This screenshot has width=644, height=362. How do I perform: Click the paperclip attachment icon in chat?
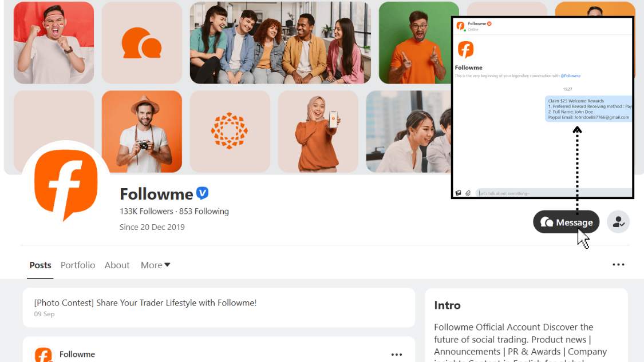point(468,193)
